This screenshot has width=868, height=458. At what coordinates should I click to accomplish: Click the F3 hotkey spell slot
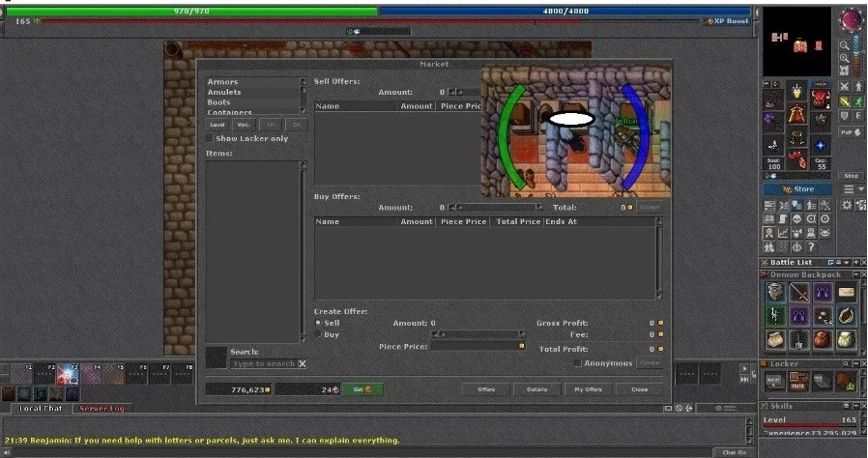click(x=68, y=374)
